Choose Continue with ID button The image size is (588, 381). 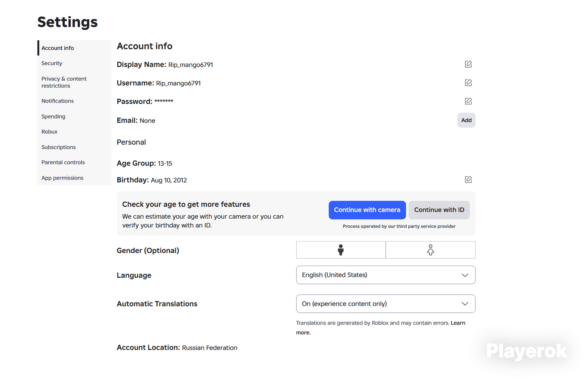(x=439, y=210)
